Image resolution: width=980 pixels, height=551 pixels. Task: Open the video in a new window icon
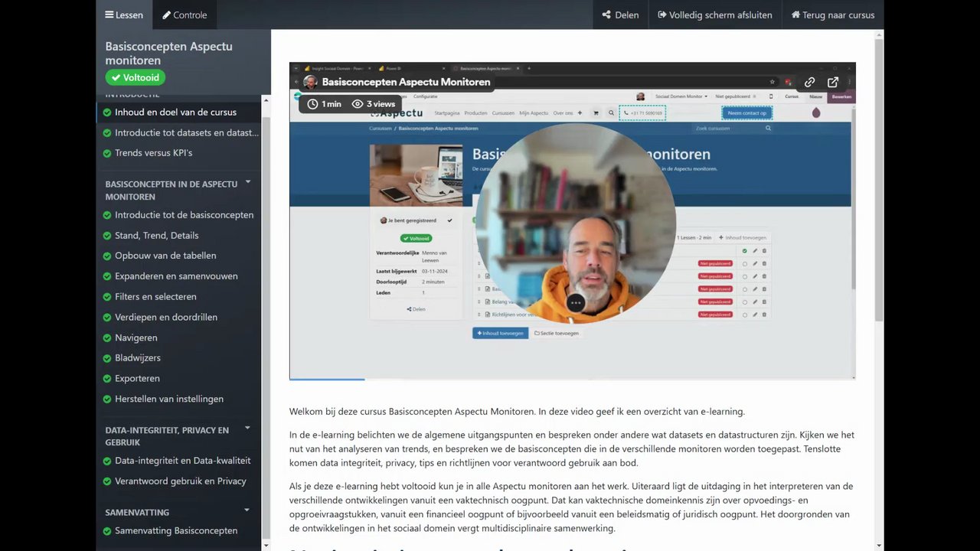coord(833,82)
